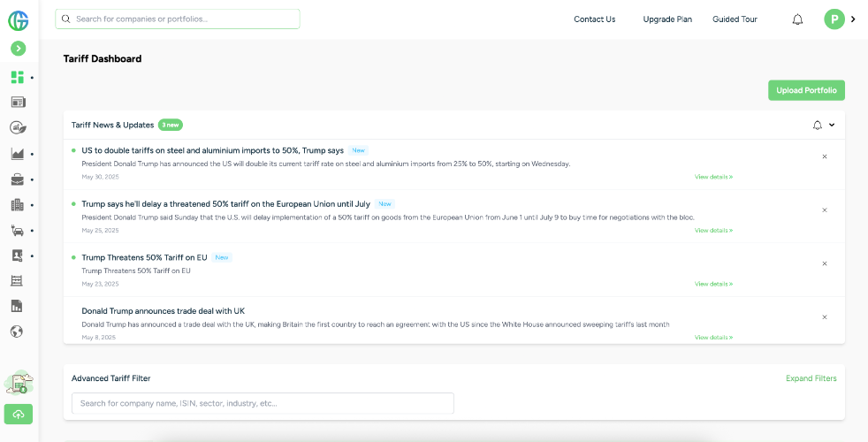
Task: Open the dashboard grid icon in the sidebar
Action: pyautogui.click(x=18, y=77)
